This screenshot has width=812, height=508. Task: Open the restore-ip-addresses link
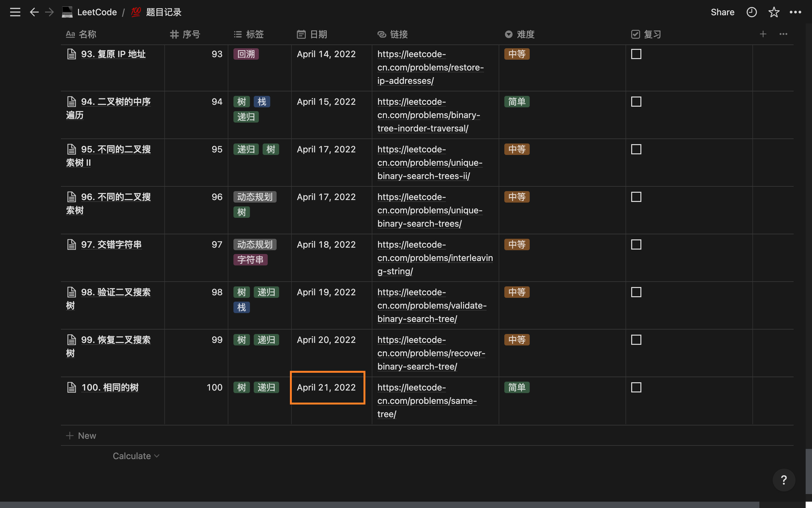pyautogui.click(x=430, y=67)
